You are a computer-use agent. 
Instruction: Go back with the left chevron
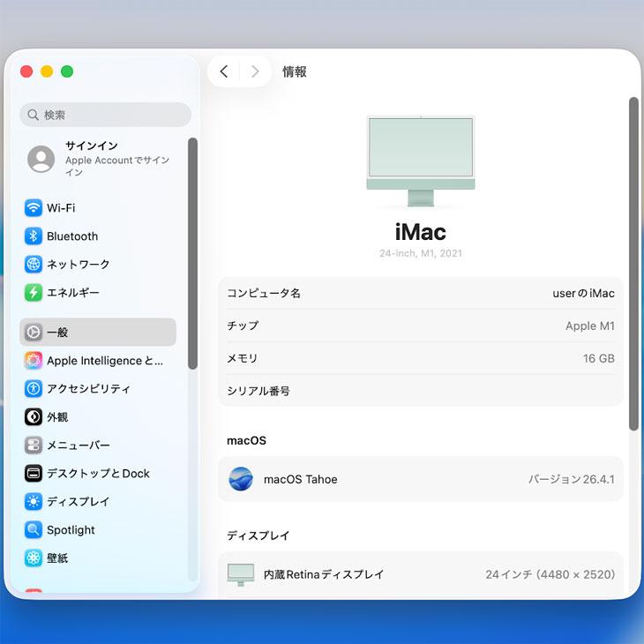224,71
